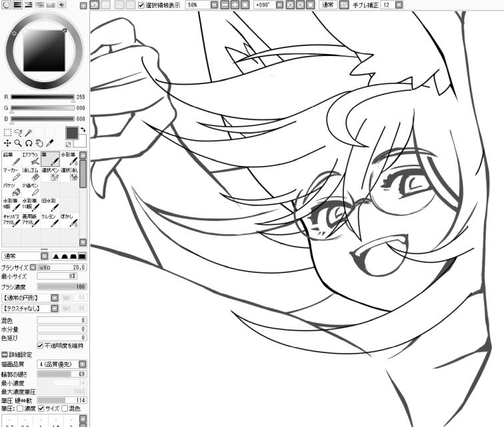
Task: Click the reset rotation button
Action: tap(310, 5)
